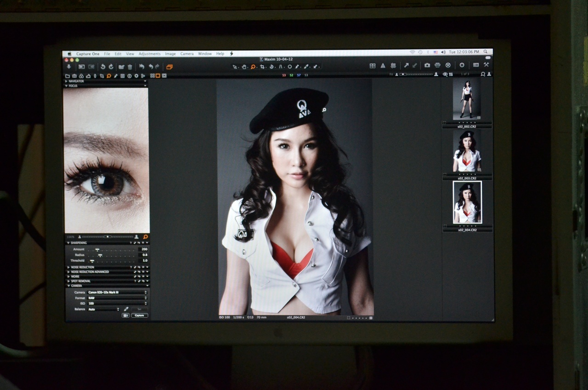Click the browser search magnifier icon
The width and height of the screenshot is (588, 390).
tap(483, 74)
